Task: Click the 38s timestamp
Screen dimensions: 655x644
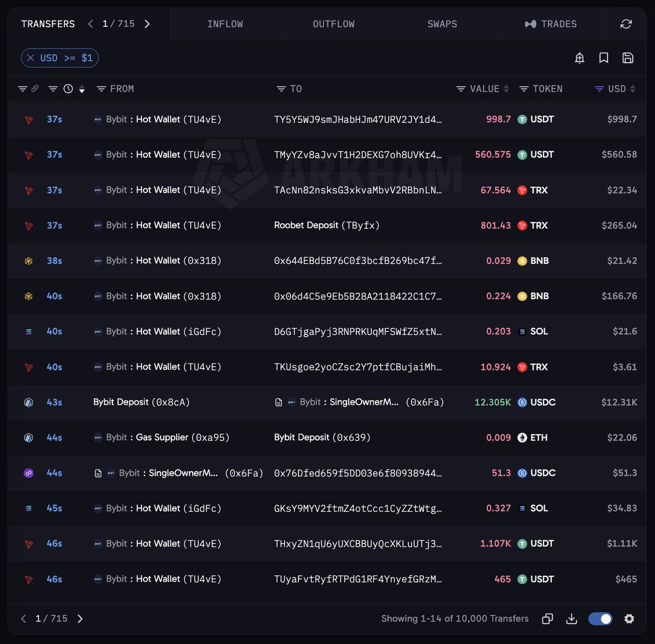Action: [x=54, y=261]
